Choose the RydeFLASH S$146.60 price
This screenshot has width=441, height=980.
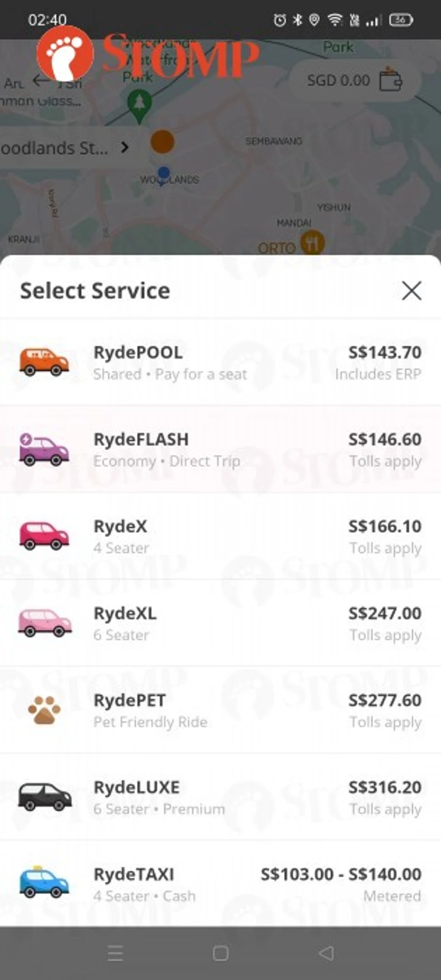[x=384, y=440]
